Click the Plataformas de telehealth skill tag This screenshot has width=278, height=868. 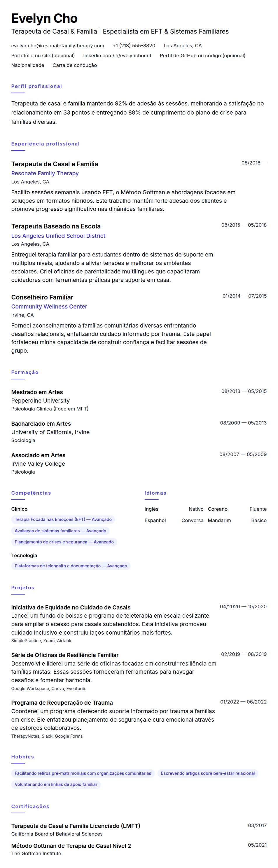[71, 566]
